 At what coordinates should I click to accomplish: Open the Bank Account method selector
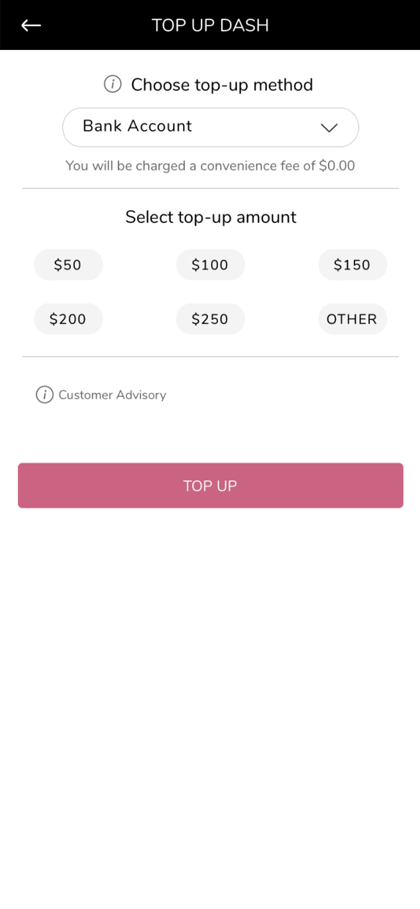click(x=211, y=127)
